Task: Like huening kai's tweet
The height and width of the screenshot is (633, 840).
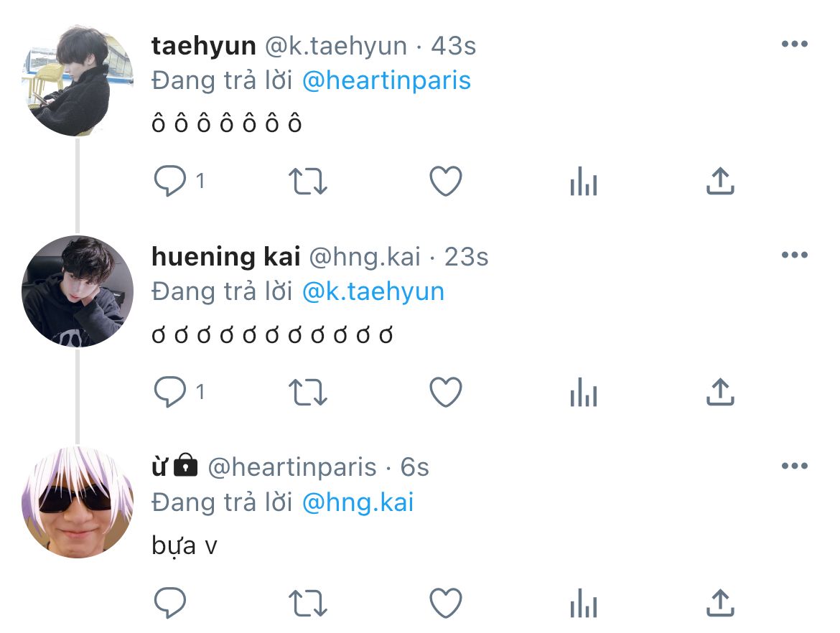Action: tap(445, 393)
